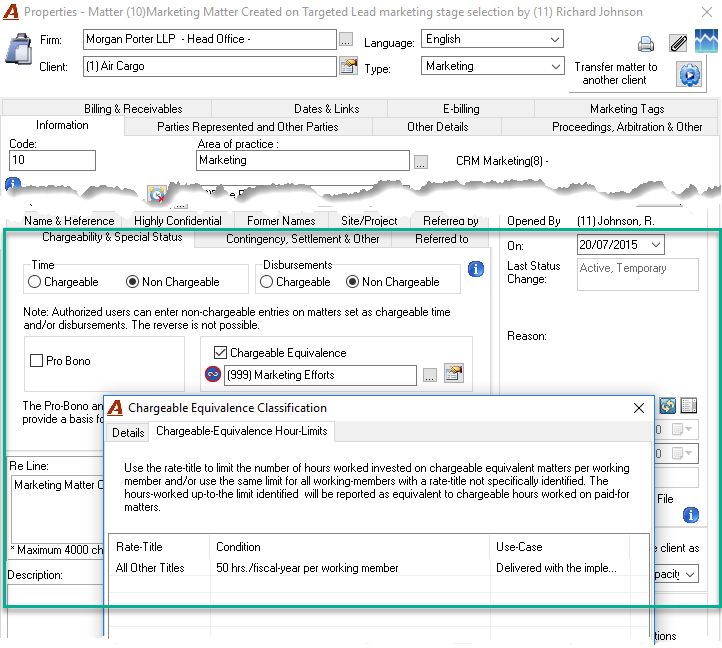This screenshot has height=648, width=722.
Task: Open the Referred by tab
Action: [x=450, y=221]
